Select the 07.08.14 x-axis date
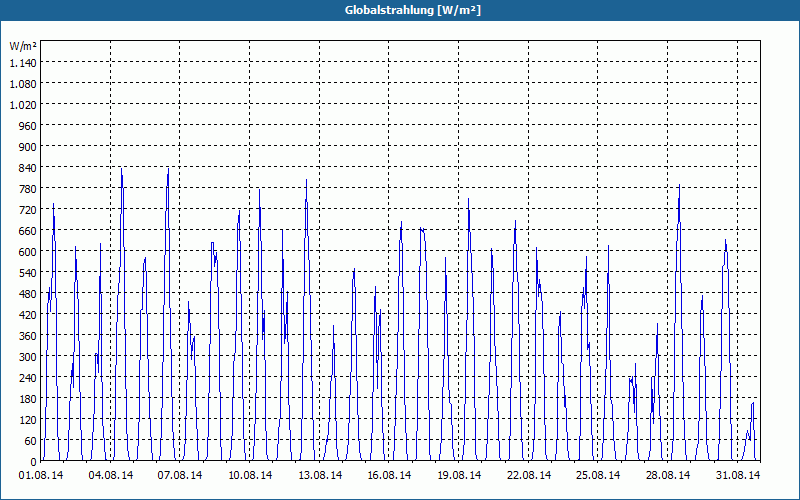 [x=180, y=475]
